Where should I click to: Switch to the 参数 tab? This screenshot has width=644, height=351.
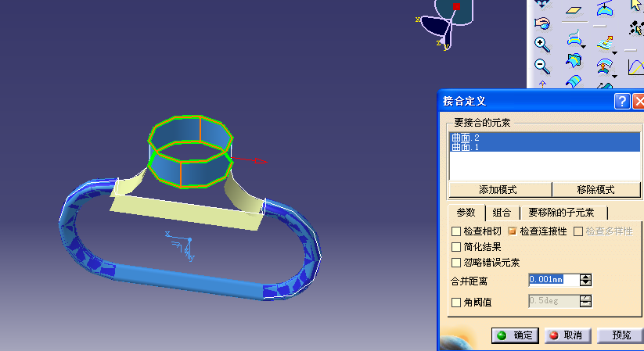[x=466, y=213]
